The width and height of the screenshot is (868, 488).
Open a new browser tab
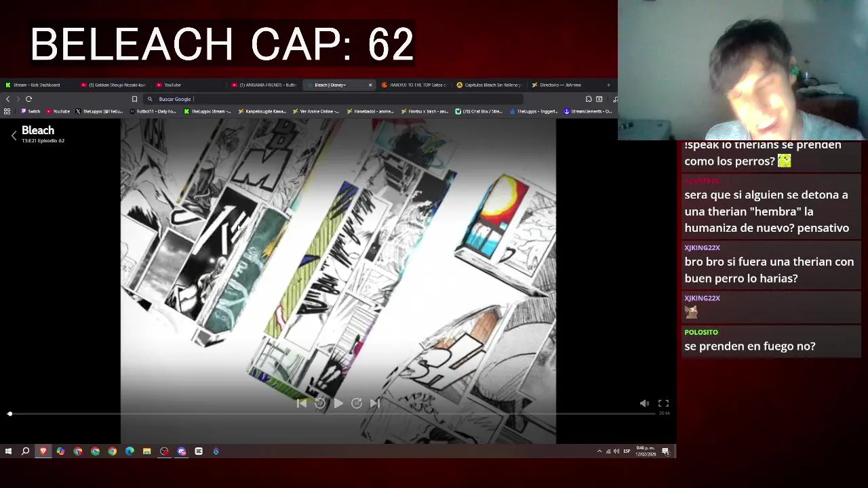click(608, 85)
